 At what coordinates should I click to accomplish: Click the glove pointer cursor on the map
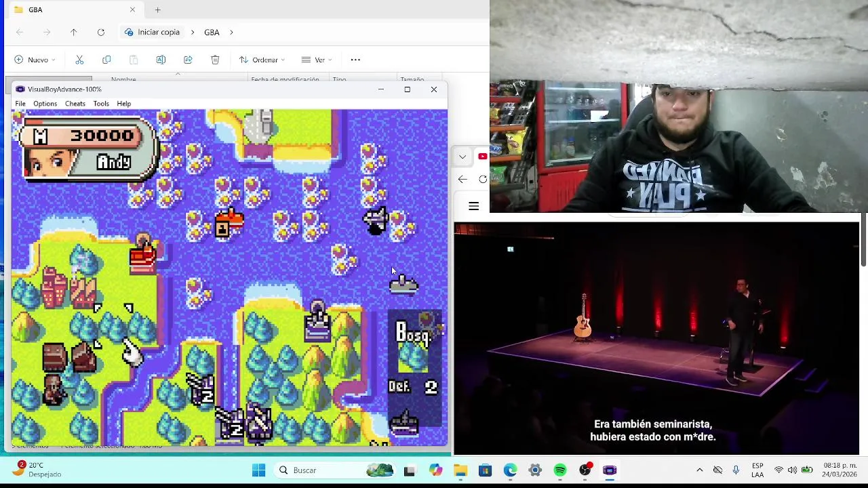click(132, 352)
